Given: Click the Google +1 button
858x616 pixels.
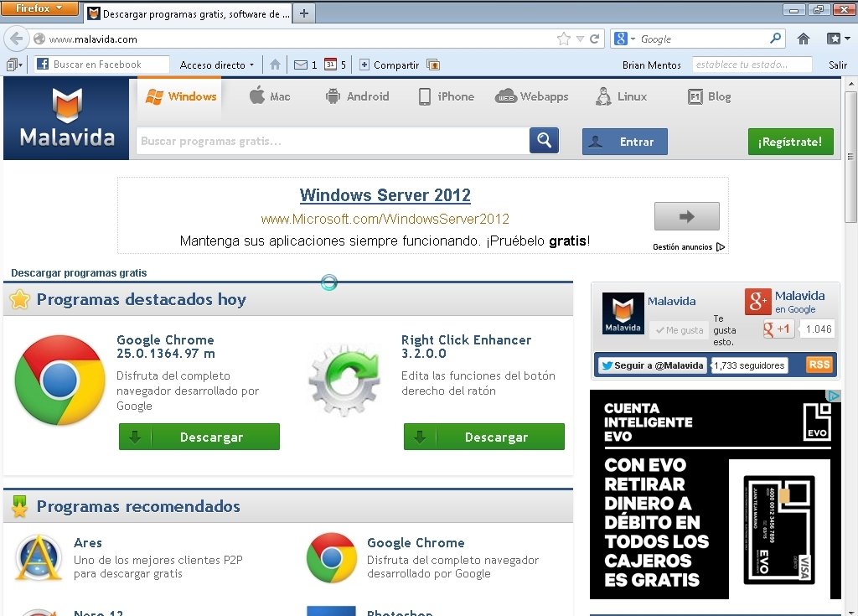Looking at the screenshot, I should pyautogui.click(x=778, y=329).
